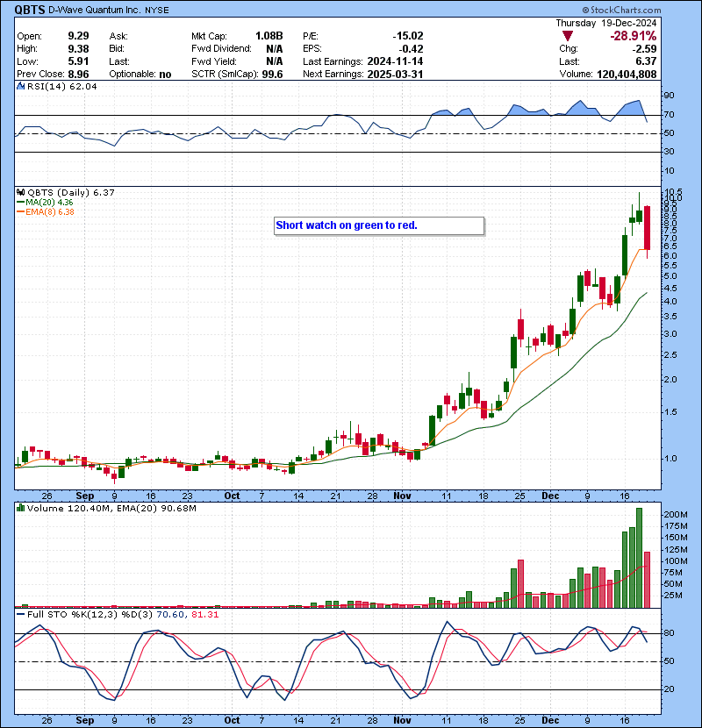Click the blue Full STO legend line marker
The height and width of the screenshot is (728, 702).
pos(20,614)
